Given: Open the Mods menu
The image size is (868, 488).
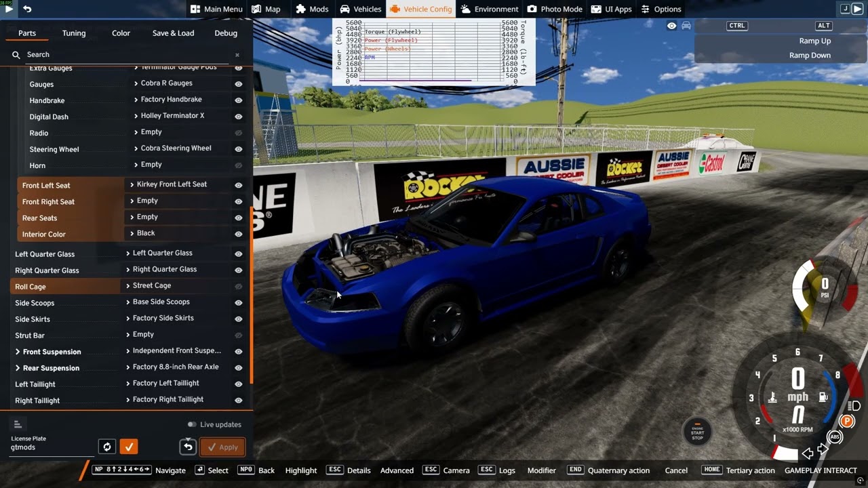Looking at the screenshot, I should click(x=312, y=9).
